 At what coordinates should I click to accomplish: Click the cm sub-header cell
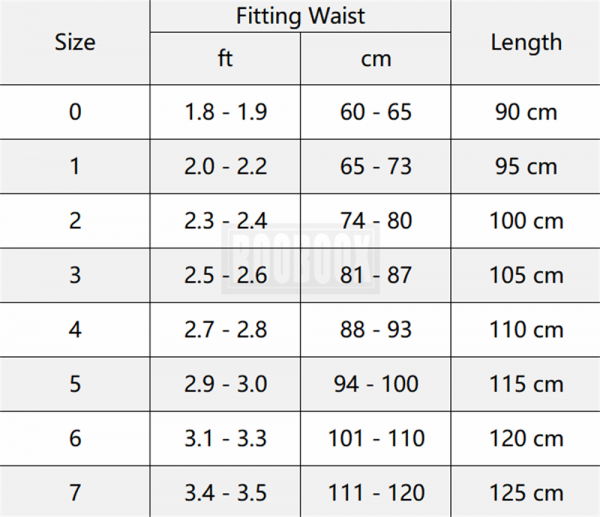(376, 58)
